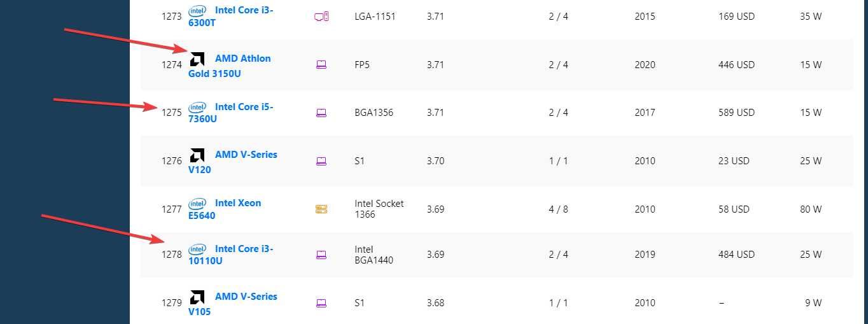Click the AMD logo beside V-Series V105
This screenshot has height=324, width=868.
(197, 297)
